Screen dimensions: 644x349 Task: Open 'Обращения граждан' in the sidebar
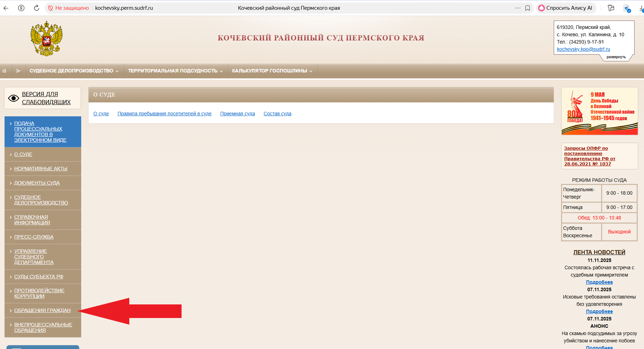(x=42, y=310)
